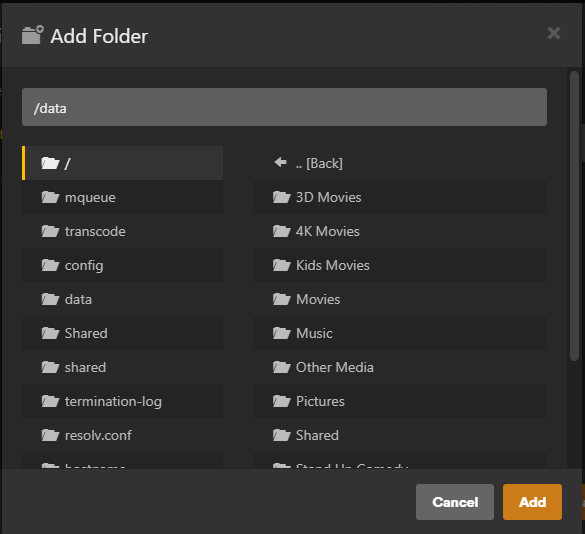The image size is (585, 534).
Task: Click the transcode folder icon
Action: [50, 231]
